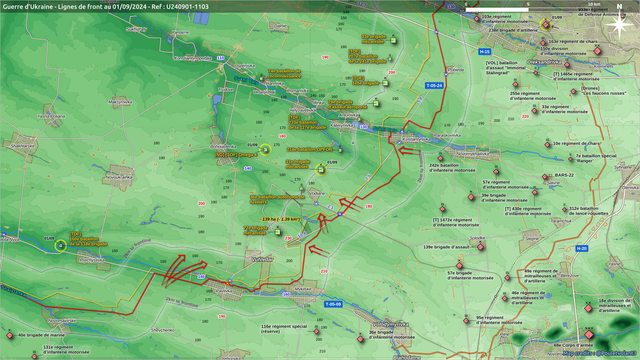Click the north compass star
Screen dimensions: 640x360
click(619, 24)
